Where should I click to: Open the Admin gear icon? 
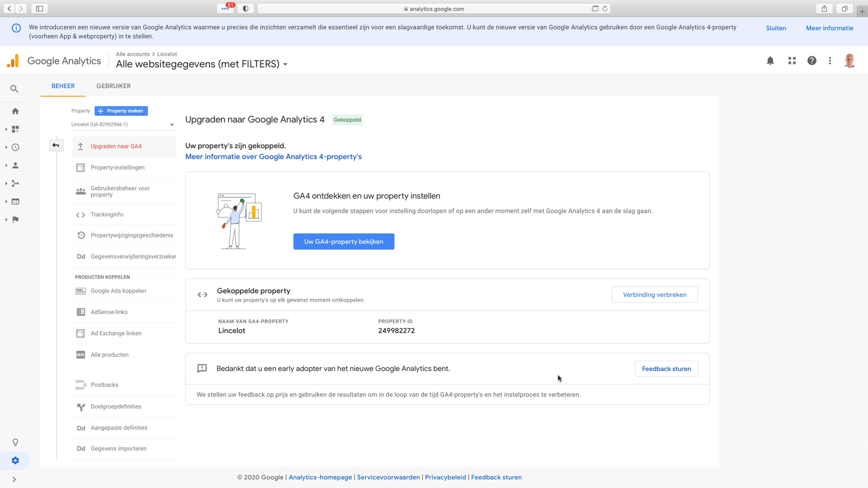pos(15,461)
